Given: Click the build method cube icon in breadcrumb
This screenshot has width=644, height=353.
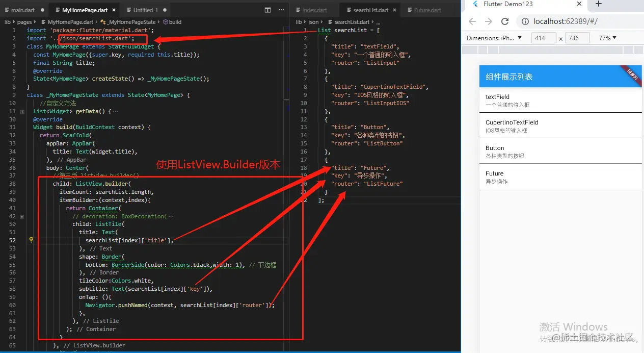Looking at the screenshot, I should [165, 22].
